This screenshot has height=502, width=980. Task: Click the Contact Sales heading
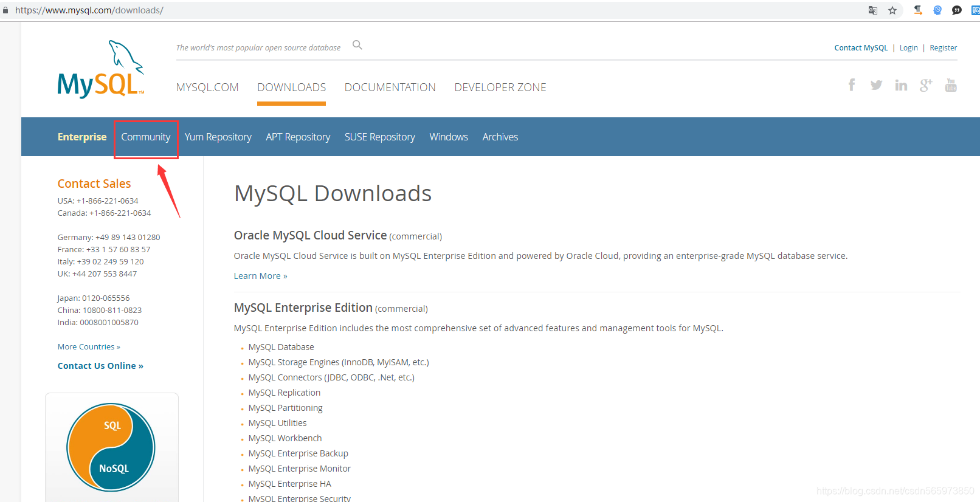pos(94,184)
